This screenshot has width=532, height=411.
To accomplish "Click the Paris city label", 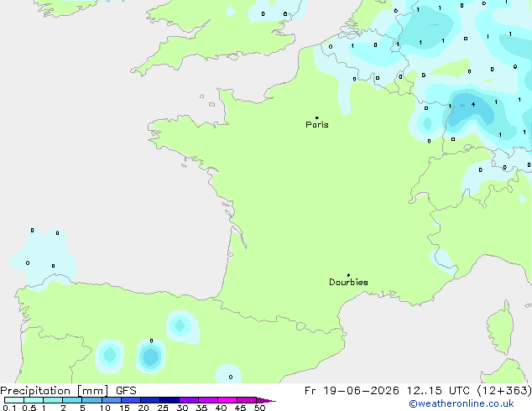I will 317,125.
